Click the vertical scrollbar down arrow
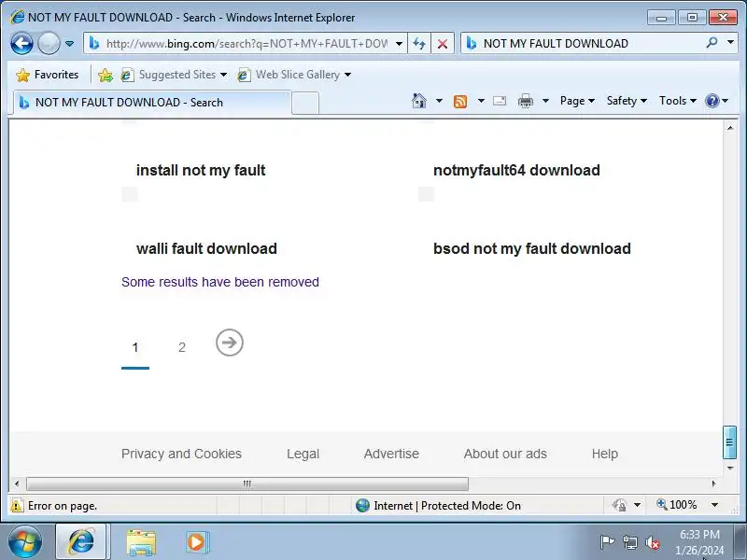 point(730,469)
